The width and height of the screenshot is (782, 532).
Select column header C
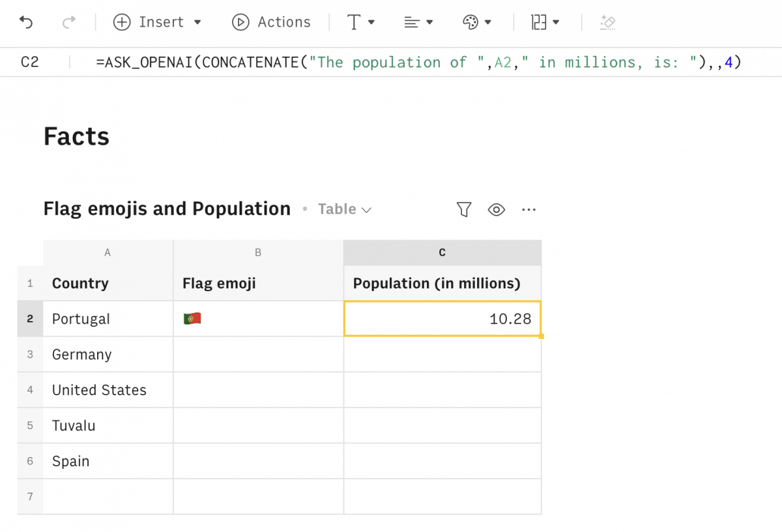pyautogui.click(x=442, y=252)
